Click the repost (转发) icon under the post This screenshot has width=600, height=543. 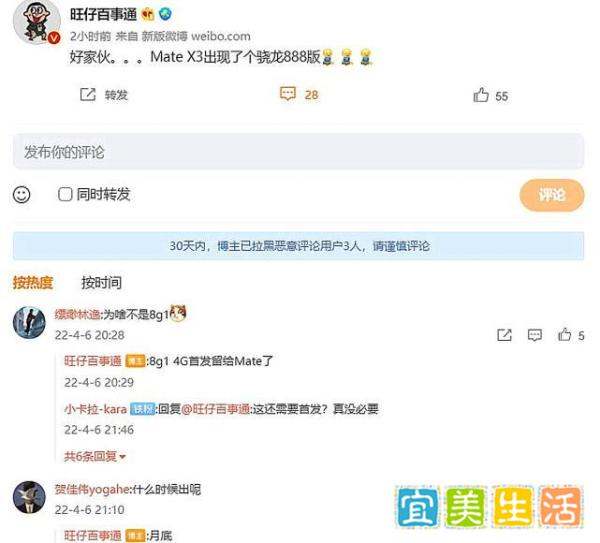pos(88,94)
